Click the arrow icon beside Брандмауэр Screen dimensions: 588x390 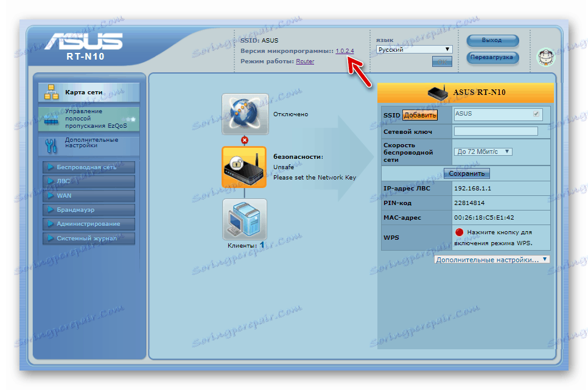coord(51,210)
